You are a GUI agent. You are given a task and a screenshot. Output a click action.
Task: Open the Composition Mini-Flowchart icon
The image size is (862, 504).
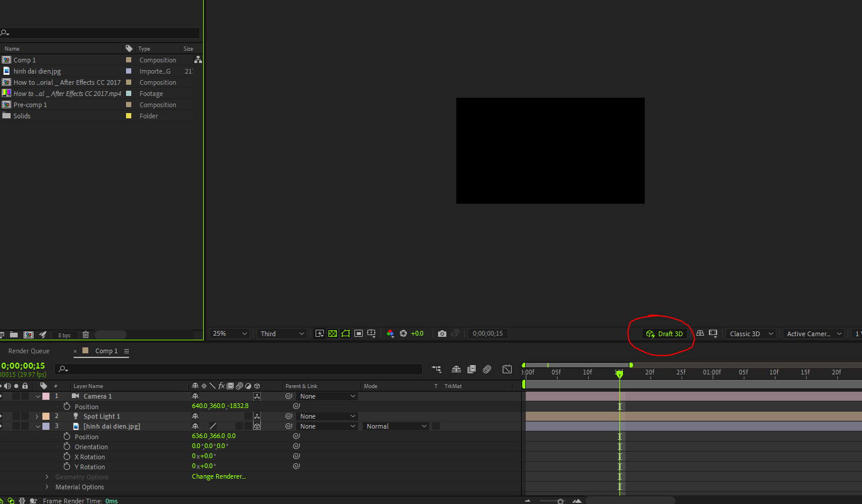(x=436, y=369)
